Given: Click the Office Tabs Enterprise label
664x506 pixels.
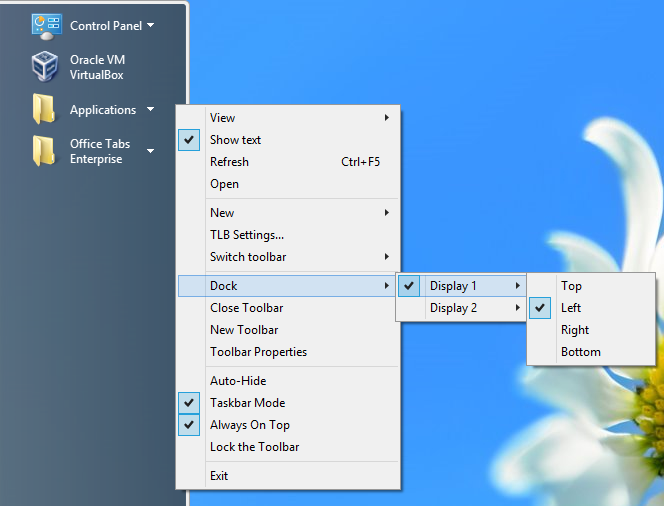Looking at the screenshot, I should (100, 151).
